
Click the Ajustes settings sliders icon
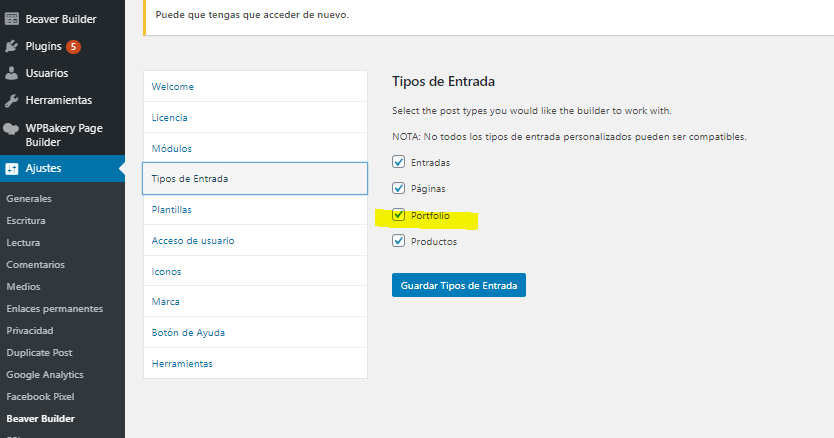12,169
